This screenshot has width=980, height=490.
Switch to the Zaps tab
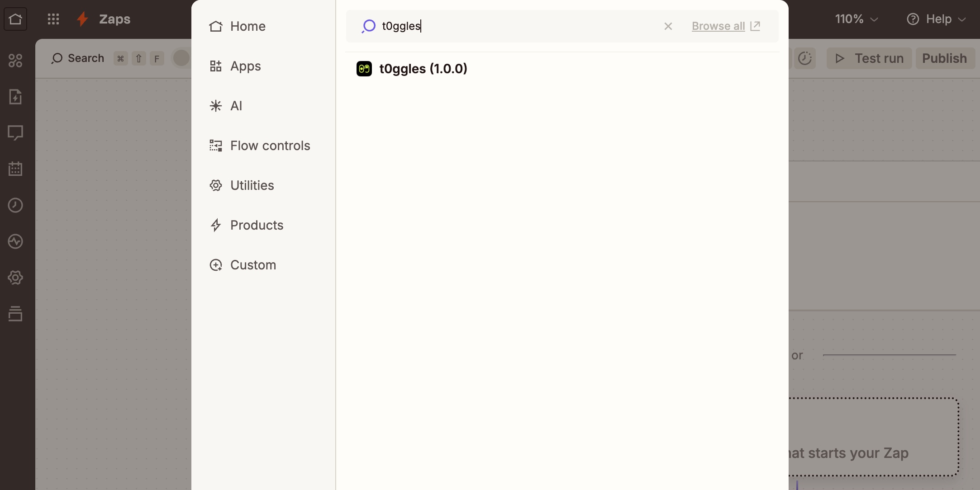[x=114, y=19]
